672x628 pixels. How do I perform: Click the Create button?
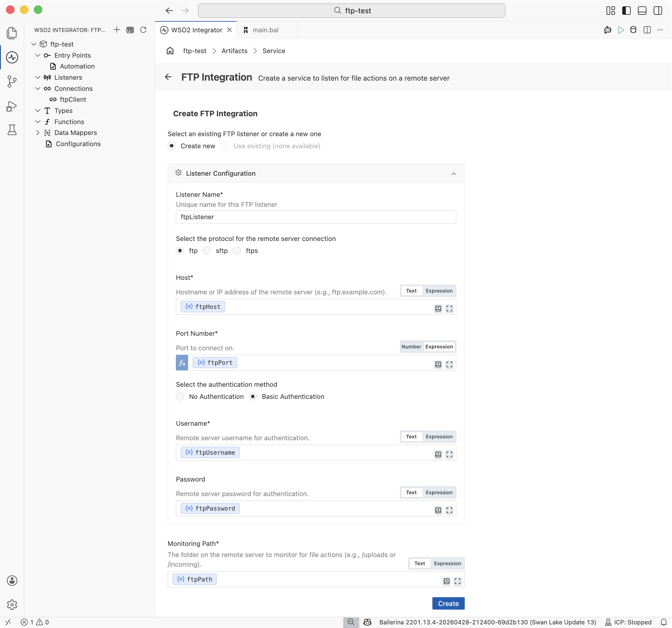(x=448, y=603)
